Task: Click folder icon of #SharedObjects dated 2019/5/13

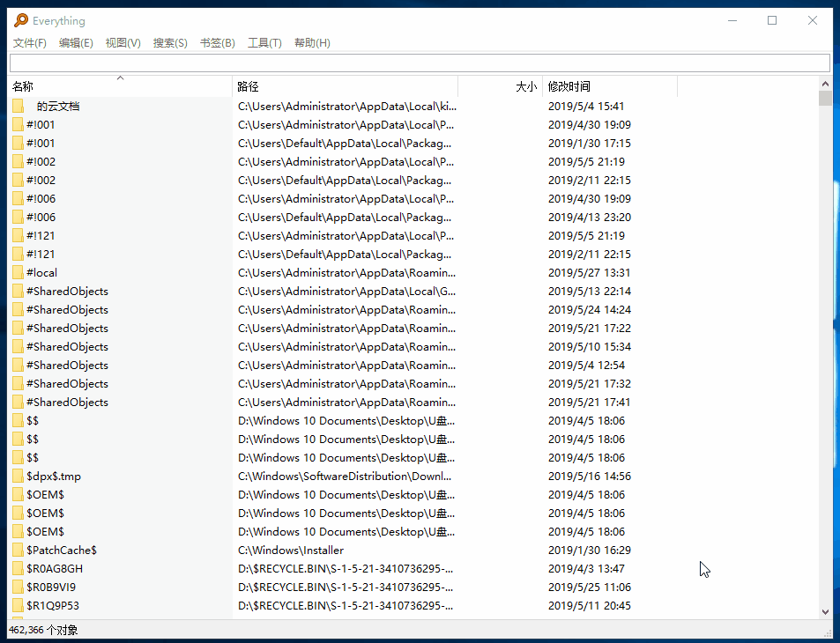Action: point(19,292)
